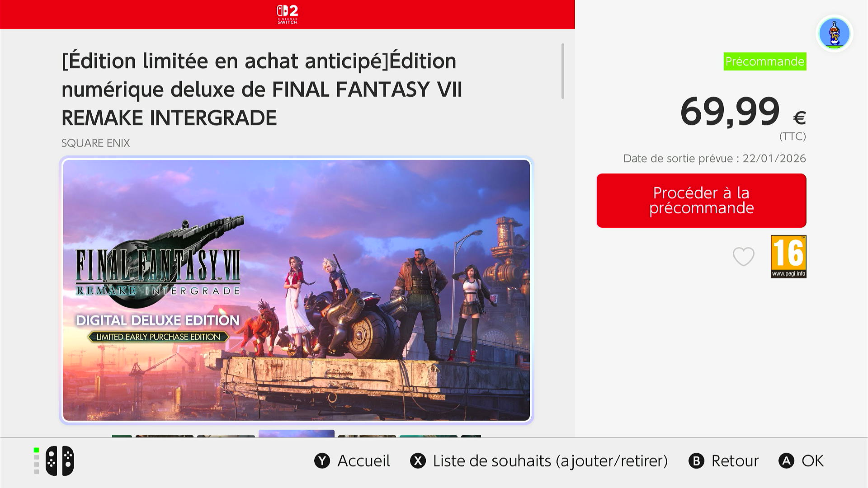This screenshot has width=868, height=488.
Task: Click the A button OK icon
Action: (786, 461)
